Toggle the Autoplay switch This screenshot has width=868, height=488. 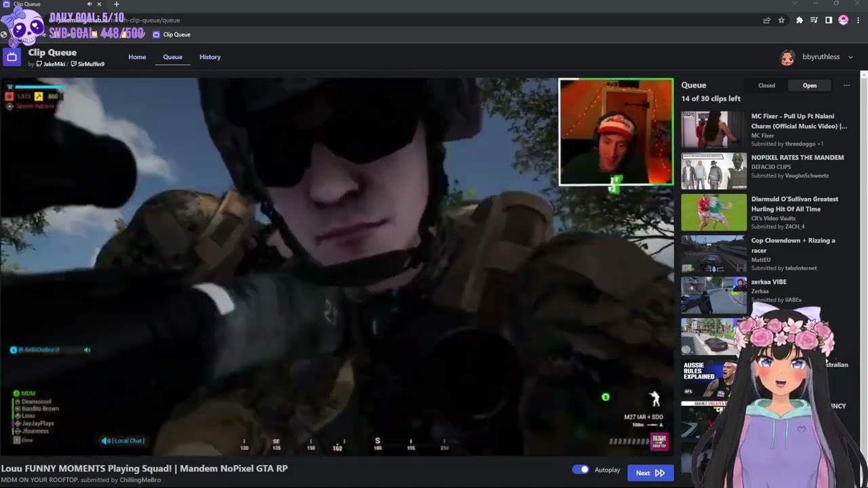coord(580,470)
